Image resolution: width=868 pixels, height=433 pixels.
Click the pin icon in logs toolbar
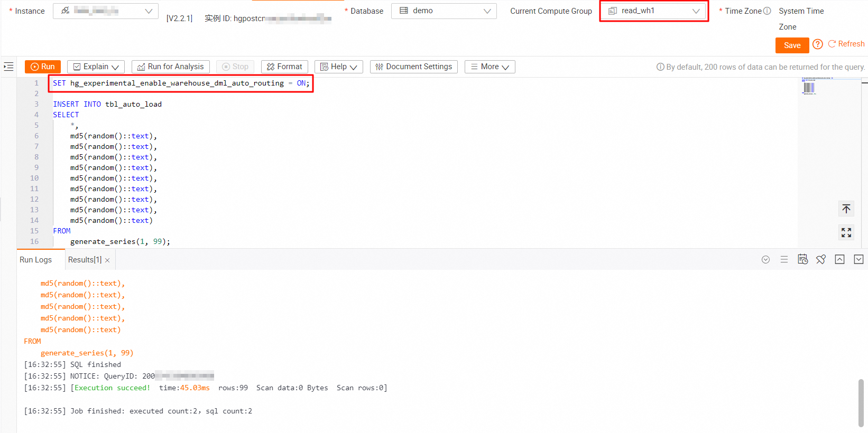tap(821, 259)
